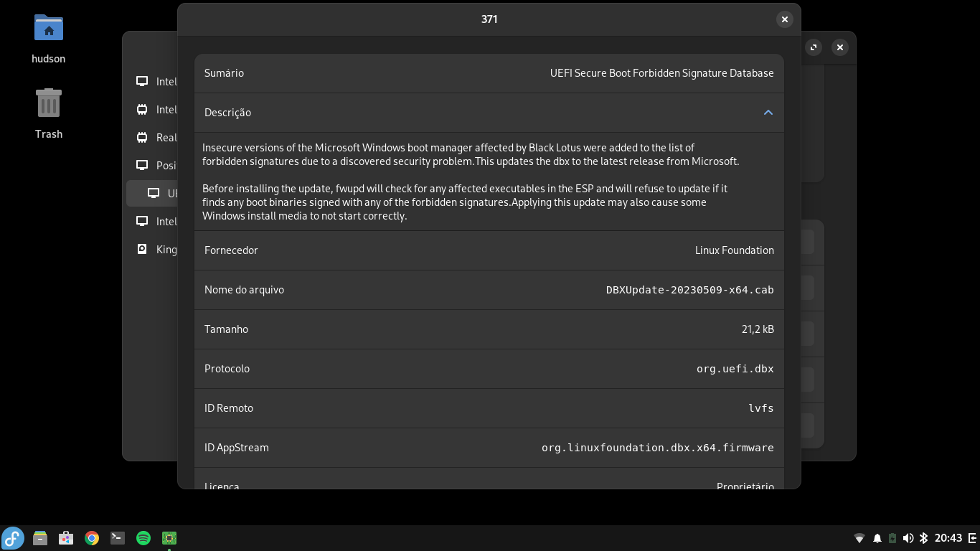Click the 'ID Remoto' label
The image size is (980, 551).
229,408
